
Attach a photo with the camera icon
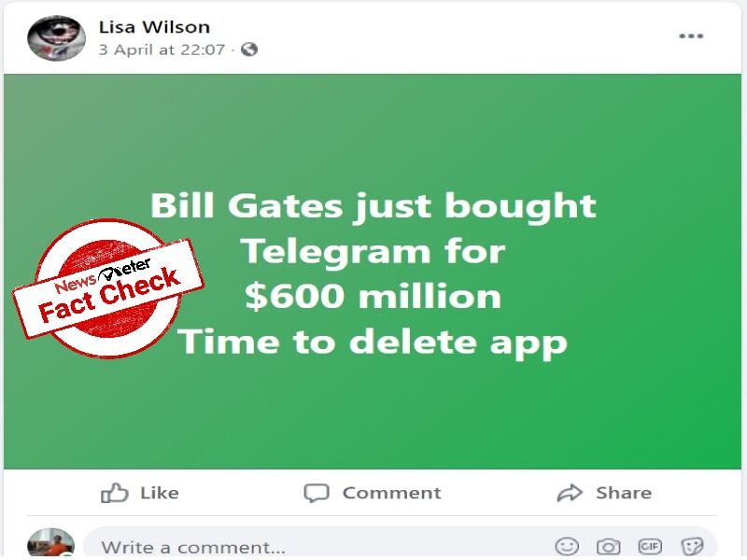click(x=609, y=546)
